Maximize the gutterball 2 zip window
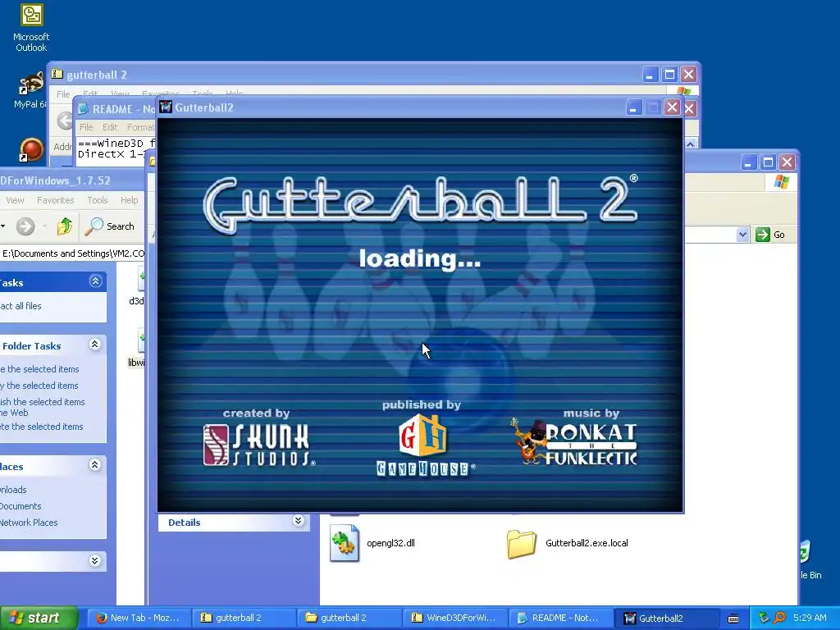Screen dimensions: 840x630 (x=669, y=75)
